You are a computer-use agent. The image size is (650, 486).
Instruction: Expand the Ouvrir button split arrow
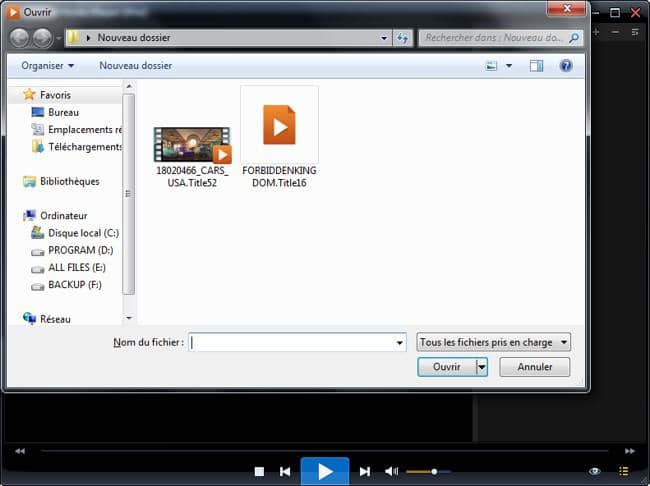[482, 367]
